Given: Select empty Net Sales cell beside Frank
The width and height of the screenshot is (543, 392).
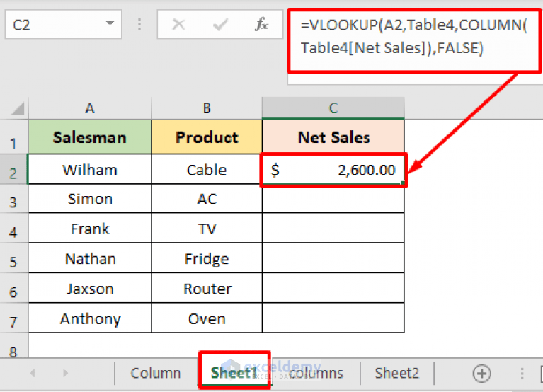Looking at the screenshot, I should click(333, 229).
